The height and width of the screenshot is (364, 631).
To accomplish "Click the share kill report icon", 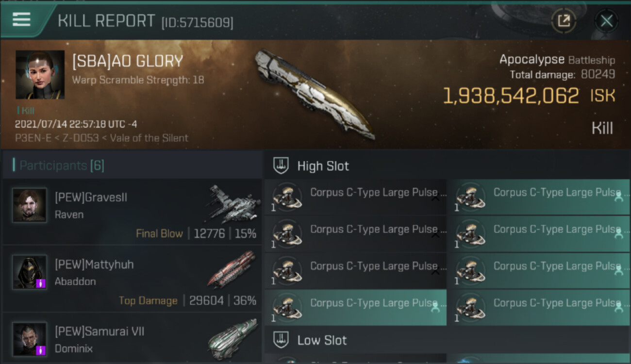I will pyautogui.click(x=564, y=21).
